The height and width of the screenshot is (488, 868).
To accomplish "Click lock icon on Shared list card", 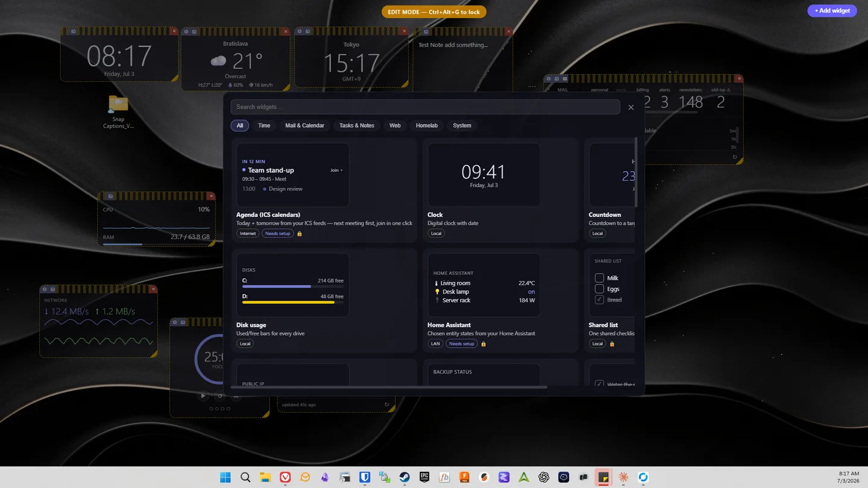I will click(x=612, y=344).
